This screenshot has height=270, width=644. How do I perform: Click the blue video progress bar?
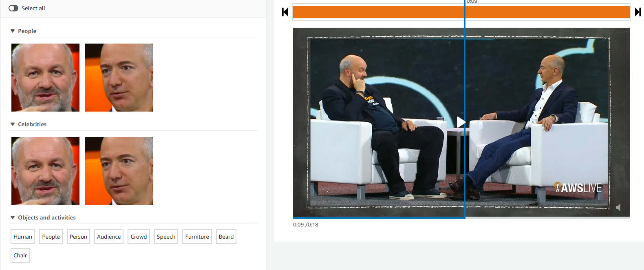pos(379,217)
